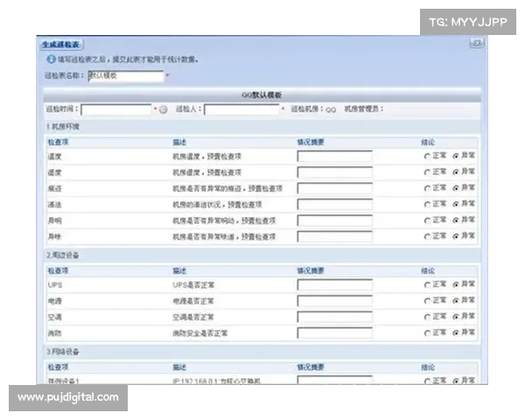Viewport: 525px width, 420px height.
Task: Mark 消防 row as 正常
Action: [x=427, y=332]
